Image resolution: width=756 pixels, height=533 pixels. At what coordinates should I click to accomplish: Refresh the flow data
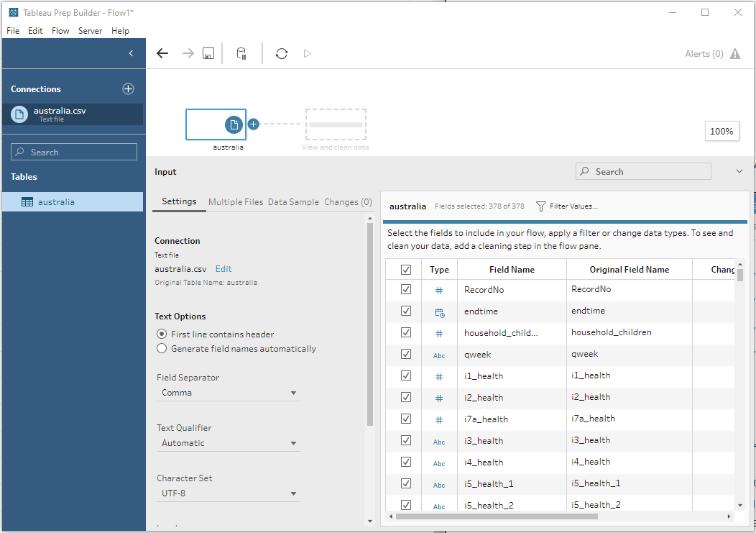point(282,54)
